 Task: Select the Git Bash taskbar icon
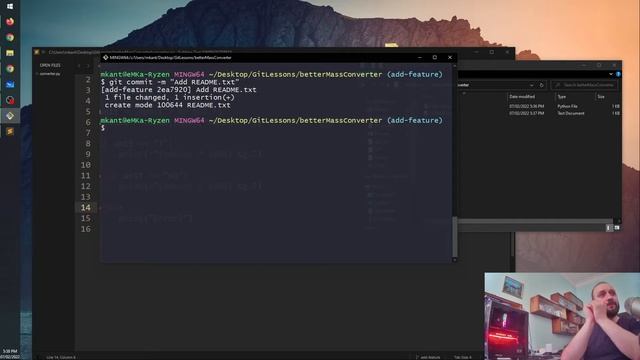(10, 116)
